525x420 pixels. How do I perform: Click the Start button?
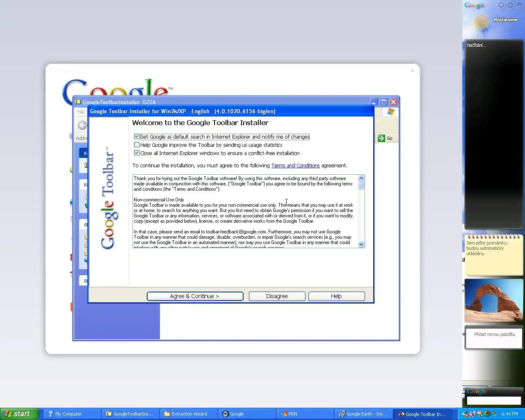(x=19, y=414)
